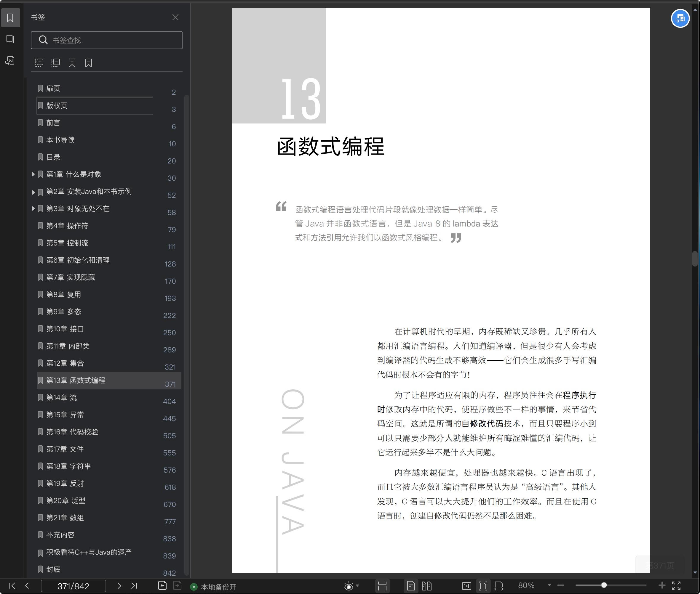Go to next page arrow
The width and height of the screenshot is (700, 594).
(x=119, y=586)
